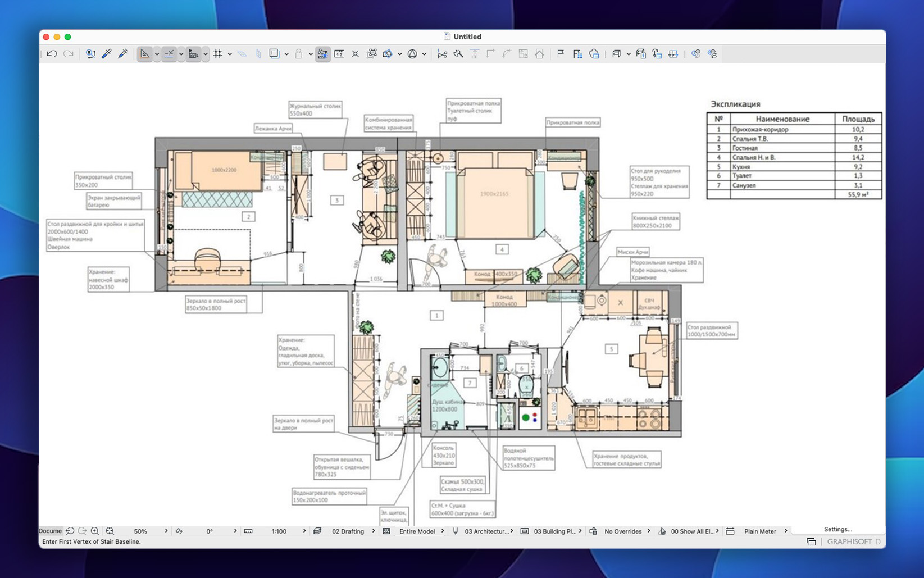This screenshot has width=924, height=578.
Task: Select the Inject Parameters syringe tool
Action: 122,54
